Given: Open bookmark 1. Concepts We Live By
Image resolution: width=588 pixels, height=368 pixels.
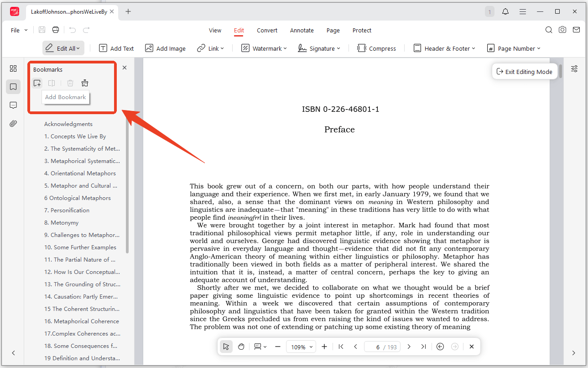Looking at the screenshot, I should click(75, 136).
